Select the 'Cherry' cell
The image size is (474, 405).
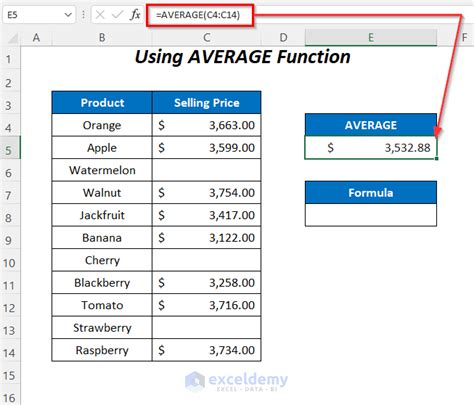pos(102,260)
